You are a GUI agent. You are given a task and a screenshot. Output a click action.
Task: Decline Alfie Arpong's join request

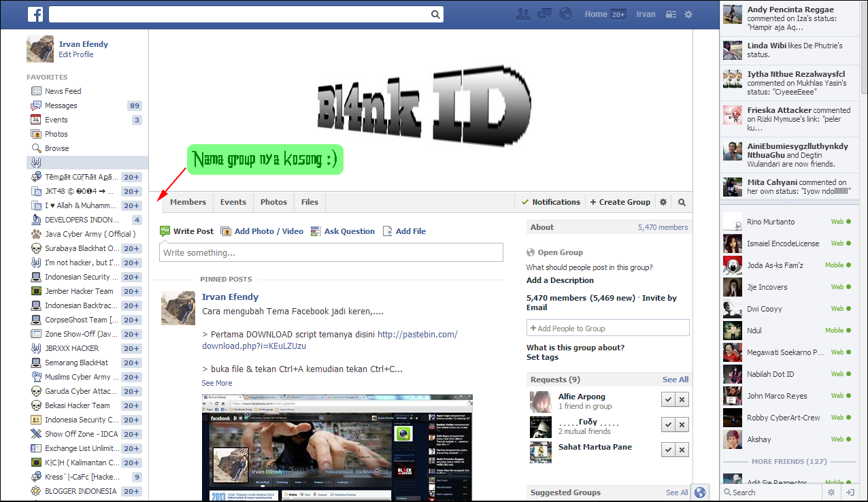(x=682, y=399)
